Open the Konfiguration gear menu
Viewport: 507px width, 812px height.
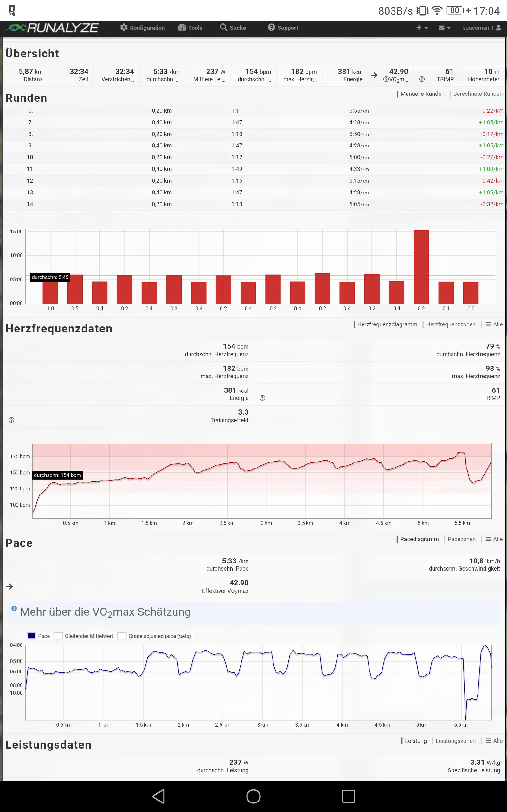(x=143, y=28)
